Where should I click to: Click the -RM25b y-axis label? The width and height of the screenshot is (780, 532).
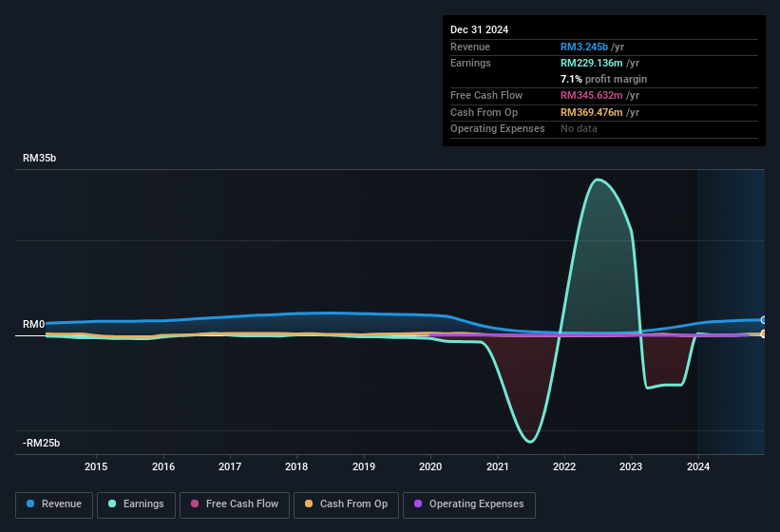point(41,443)
